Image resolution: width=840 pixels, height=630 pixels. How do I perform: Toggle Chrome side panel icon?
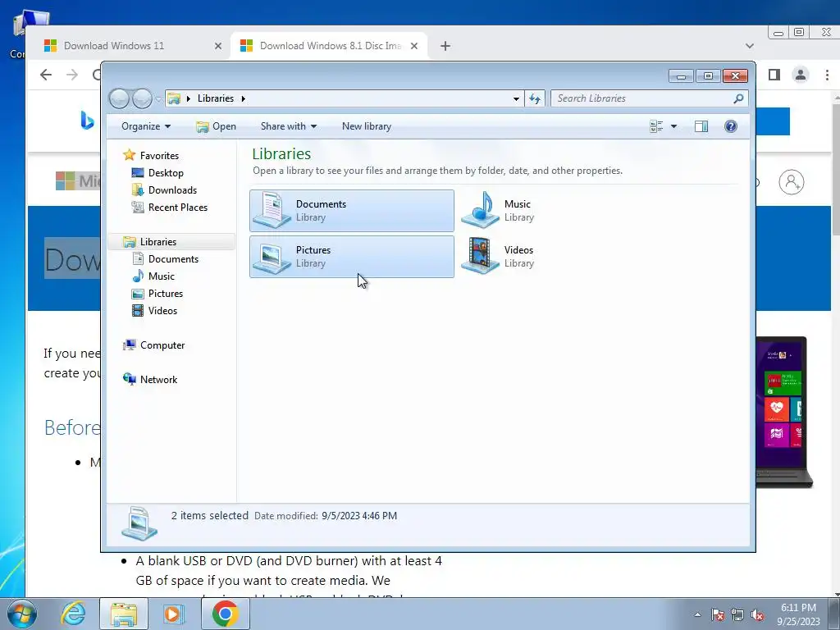click(x=774, y=75)
